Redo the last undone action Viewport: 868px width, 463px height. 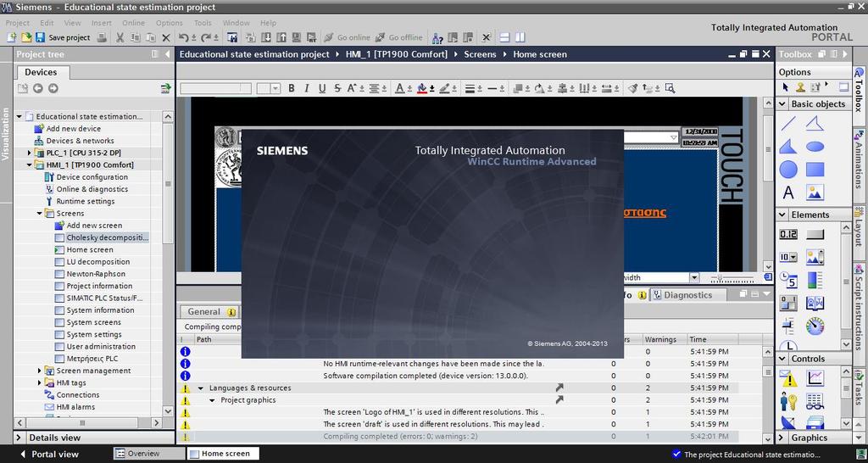[x=206, y=37]
